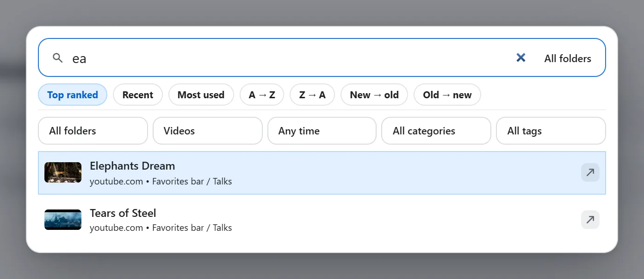Click the magnifying glass search icon
The width and height of the screenshot is (644, 279).
(58, 58)
